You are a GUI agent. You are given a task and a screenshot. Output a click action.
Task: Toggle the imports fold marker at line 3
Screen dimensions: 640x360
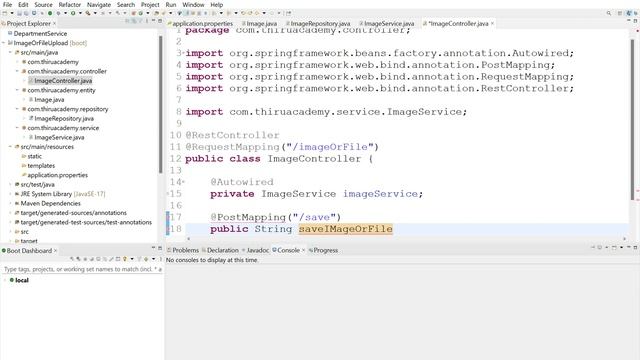pos(183,53)
